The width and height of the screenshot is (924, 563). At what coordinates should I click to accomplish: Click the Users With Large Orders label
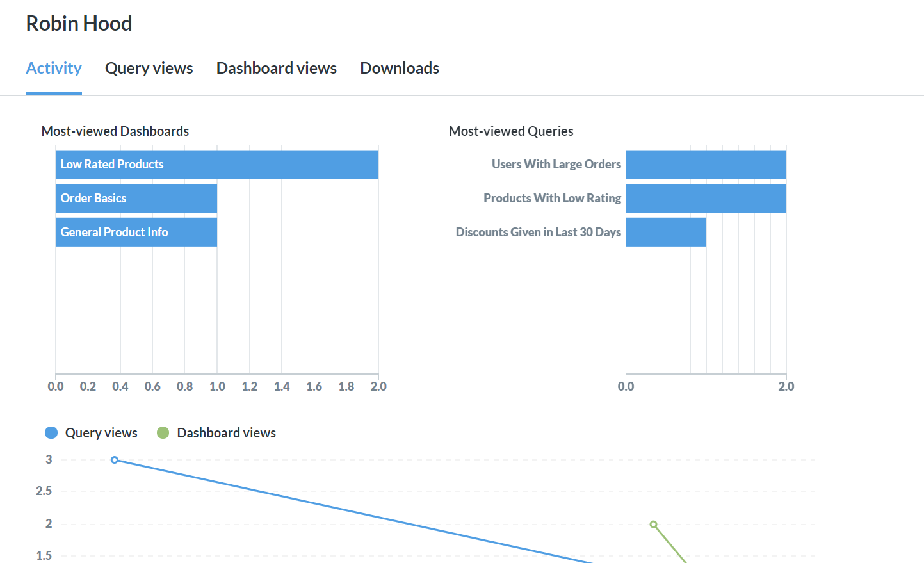tap(556, 165)
